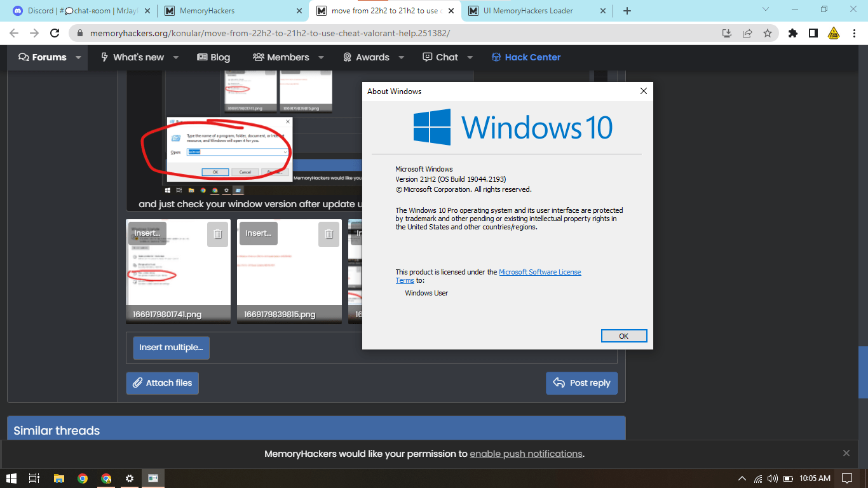Expand the Members dropdown arrow

[x=322, y=57]
